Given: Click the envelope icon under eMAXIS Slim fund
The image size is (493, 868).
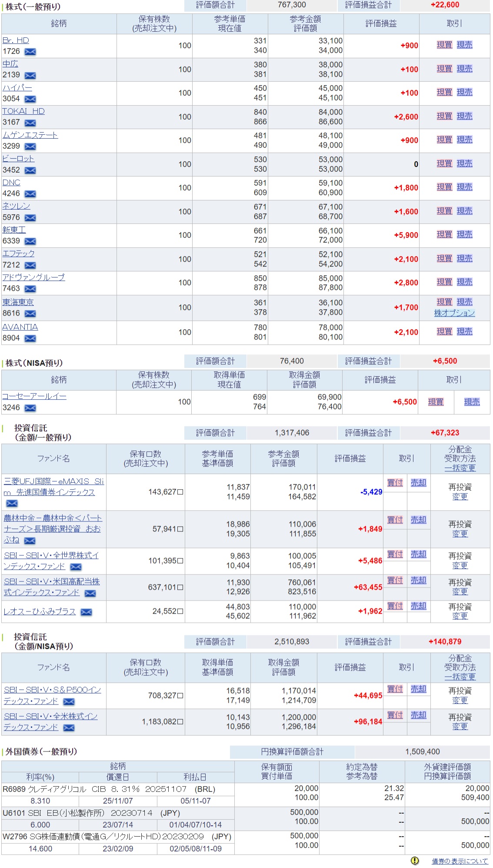Looking at the screenshot, I should pos(12,504).
